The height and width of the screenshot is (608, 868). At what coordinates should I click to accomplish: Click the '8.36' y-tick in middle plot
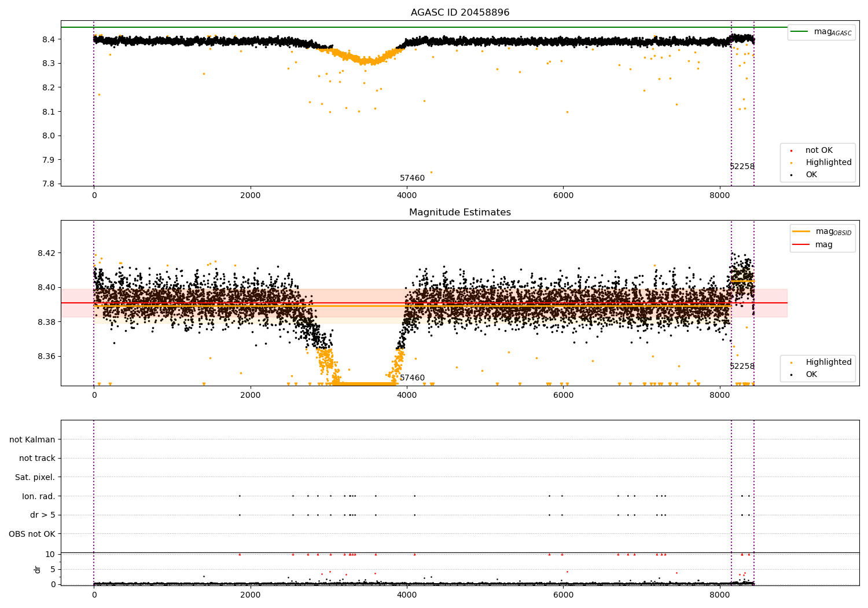coord(46,357)
